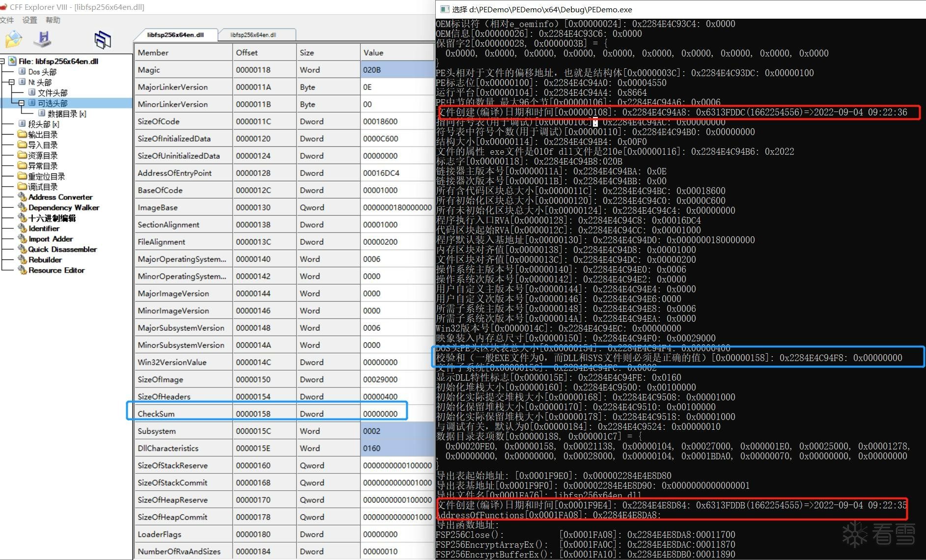Select the SectionAlignment member cell
Viewport: 926px width, 560px height.
pyautogui.click(x=184, y=224)
